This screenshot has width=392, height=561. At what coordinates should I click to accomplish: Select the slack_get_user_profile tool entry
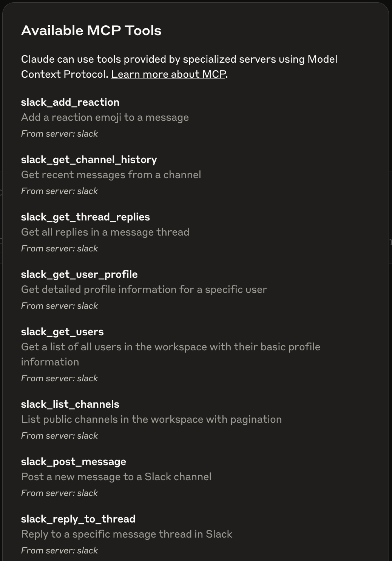(x=79, y=274)
